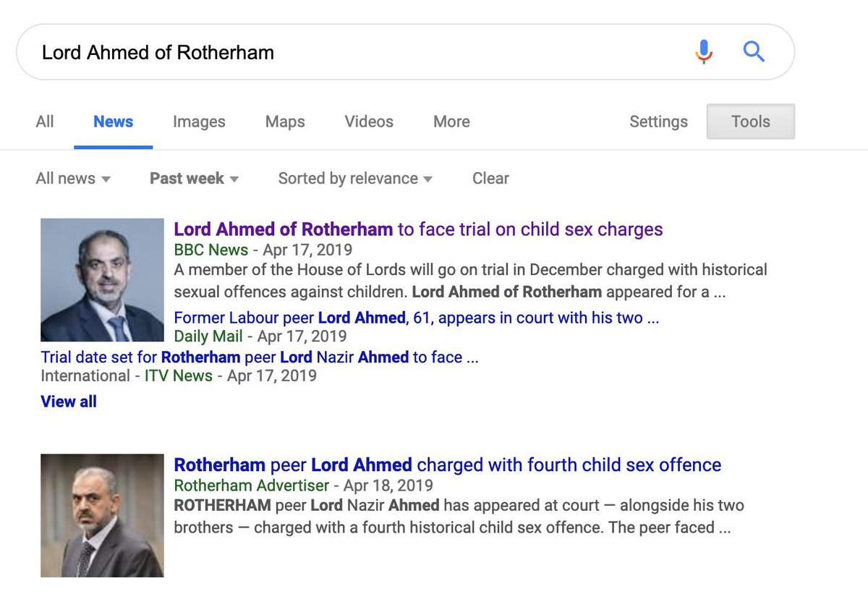
Task: Click the BBC snippet starting 'A member of the House'
Action: point(471,281)
